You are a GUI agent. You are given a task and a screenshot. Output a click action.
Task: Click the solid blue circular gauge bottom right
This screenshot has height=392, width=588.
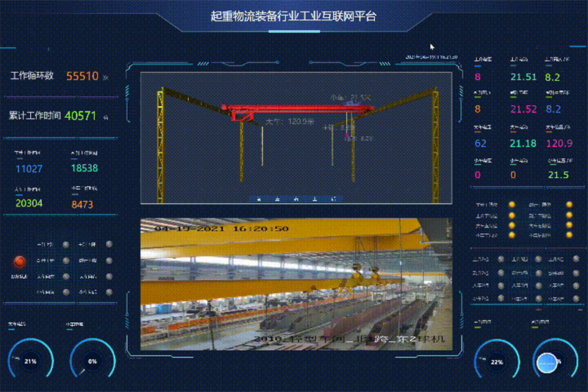click(x=548, y=361)
